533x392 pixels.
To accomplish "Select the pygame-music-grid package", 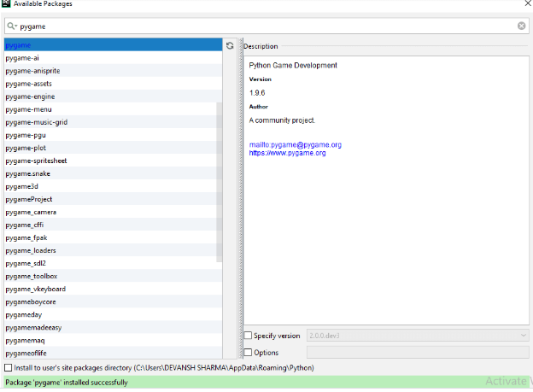I will click(114, 122).
